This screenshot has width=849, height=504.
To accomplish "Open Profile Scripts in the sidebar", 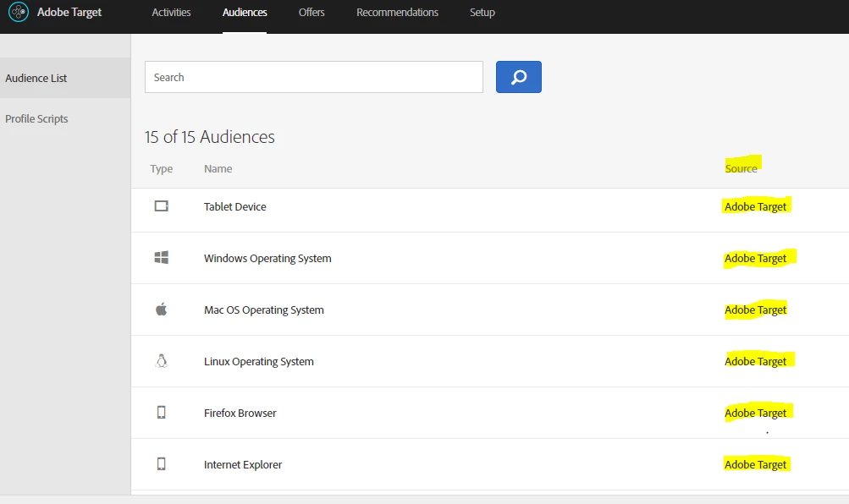I will 36,118.
